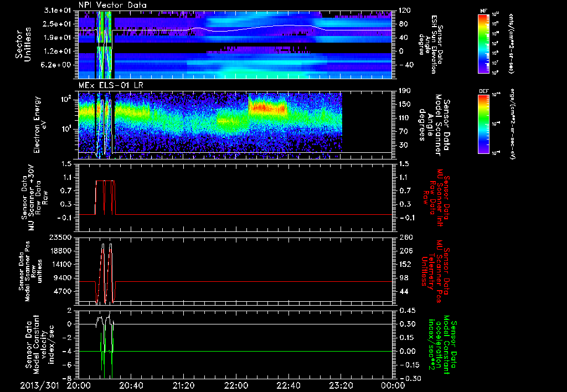
Task: Click the DEF rainbow color bar
Action: point(483,124)
